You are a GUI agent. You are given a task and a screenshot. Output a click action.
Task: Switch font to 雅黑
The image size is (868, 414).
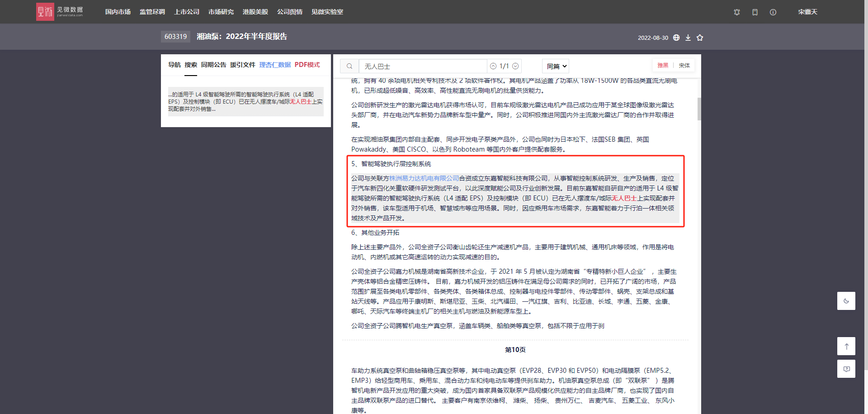point(663,66)
